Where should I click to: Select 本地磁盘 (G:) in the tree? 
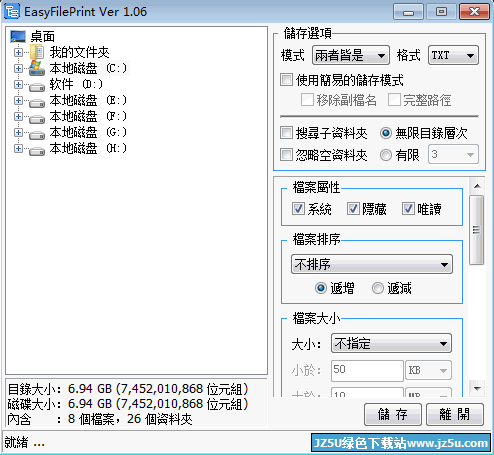(x=88, y=132)
